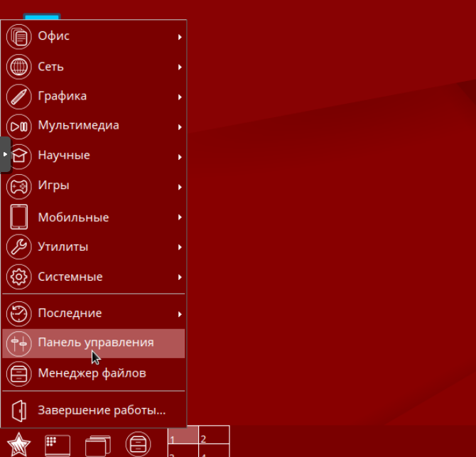Image resolution: width=476 pixels, height=457 pixels.
Task: Expand the Последние submenu arrow
Action: tap(180, 313)
